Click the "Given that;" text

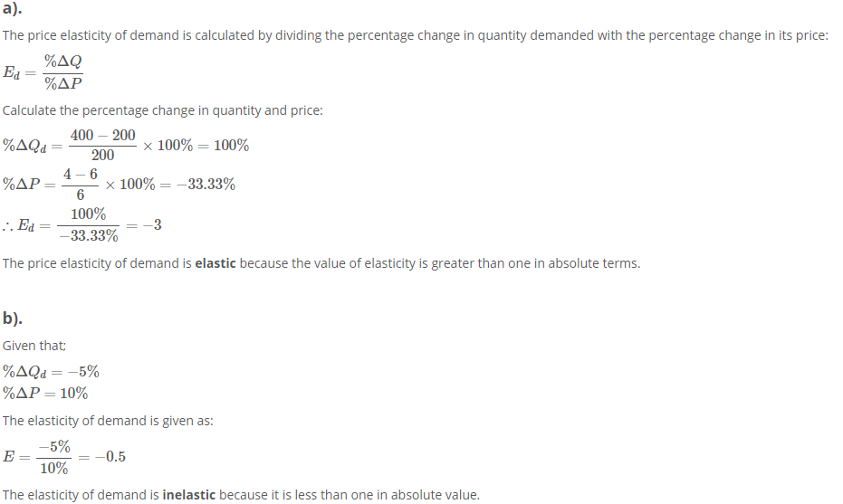tap(34, 346)
